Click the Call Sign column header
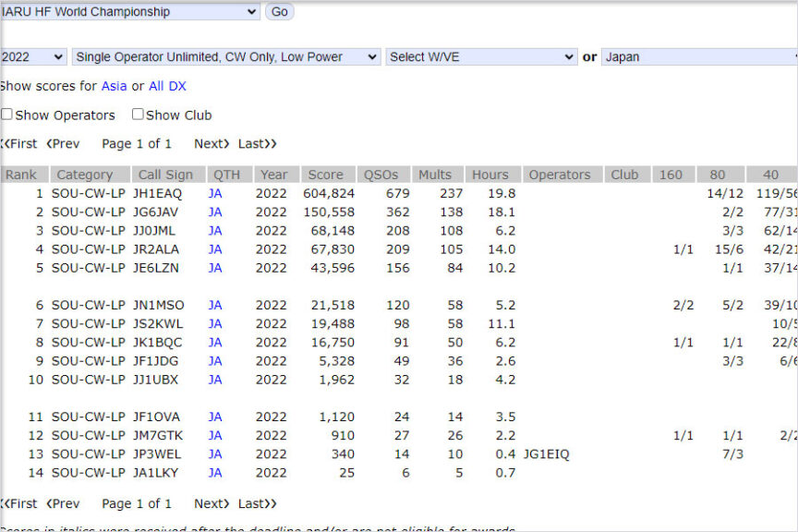This screenshot has height=532, width=798. pos(165,175)
